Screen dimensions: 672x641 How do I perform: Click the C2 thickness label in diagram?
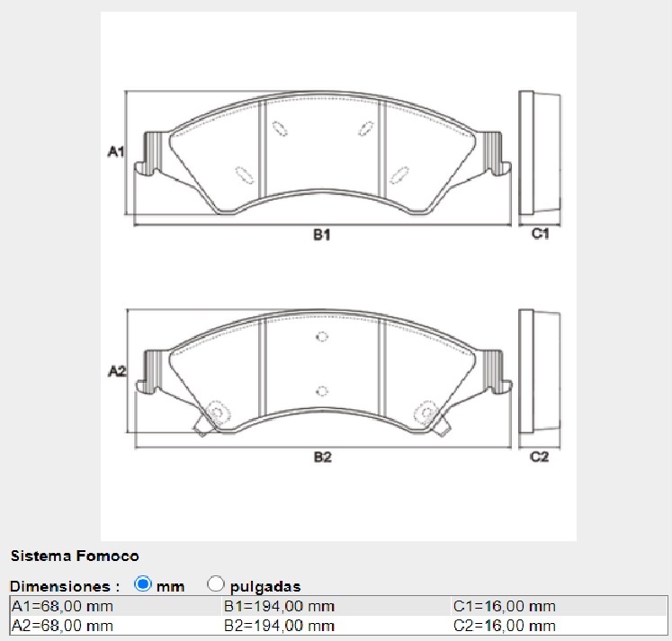[x=539, y=457]
